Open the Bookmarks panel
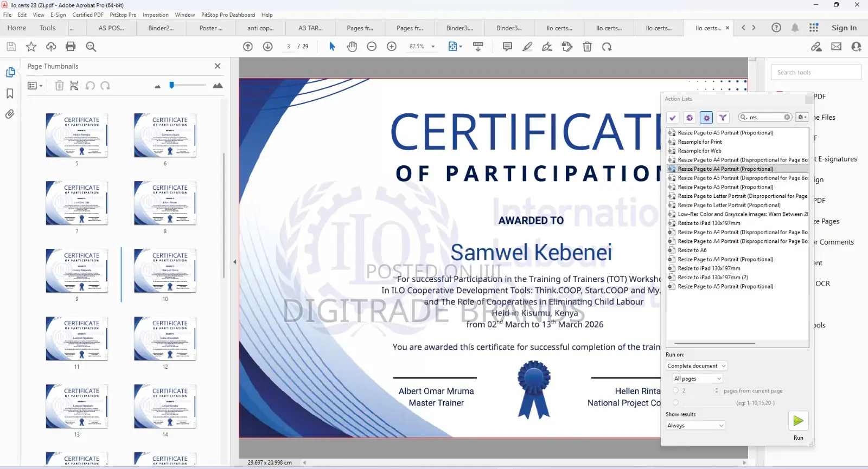 (10, 93)
